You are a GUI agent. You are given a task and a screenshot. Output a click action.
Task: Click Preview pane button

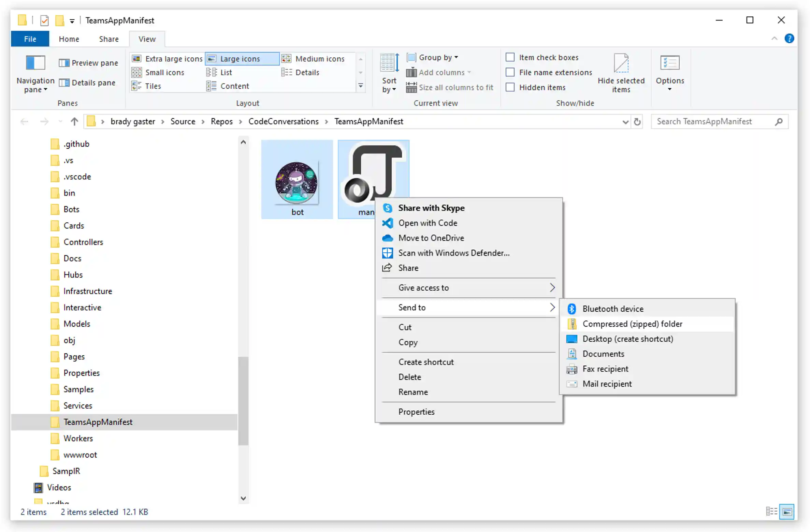click(x=89, y=63)
